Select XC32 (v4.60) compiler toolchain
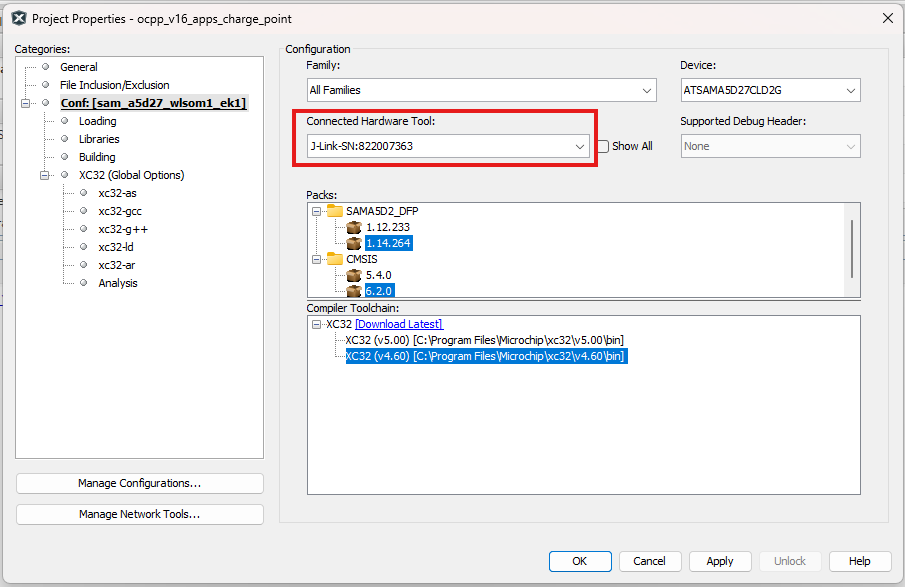The width and height of the screenshot is (905, 587). click(x=486, y=356)
